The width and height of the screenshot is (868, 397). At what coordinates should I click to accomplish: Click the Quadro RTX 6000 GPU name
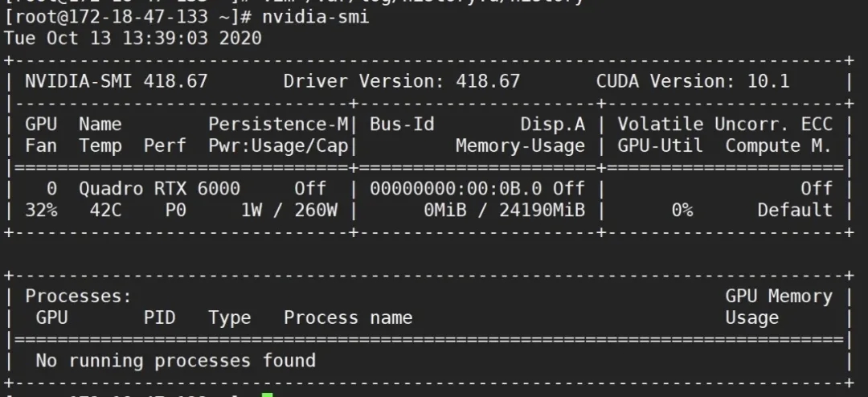(159, 189)
